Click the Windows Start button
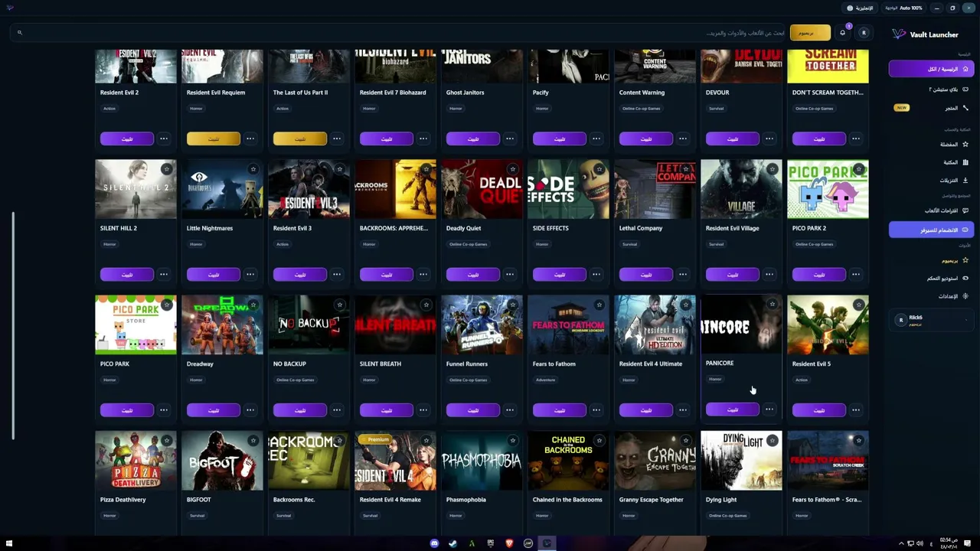Image resolution: width=980 pixels, height=551 pixels. click(x=9, y=543)
